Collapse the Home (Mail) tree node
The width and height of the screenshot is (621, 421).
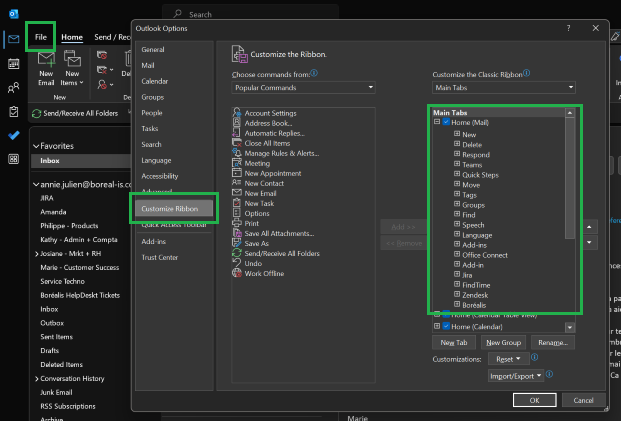click(437, 122)
